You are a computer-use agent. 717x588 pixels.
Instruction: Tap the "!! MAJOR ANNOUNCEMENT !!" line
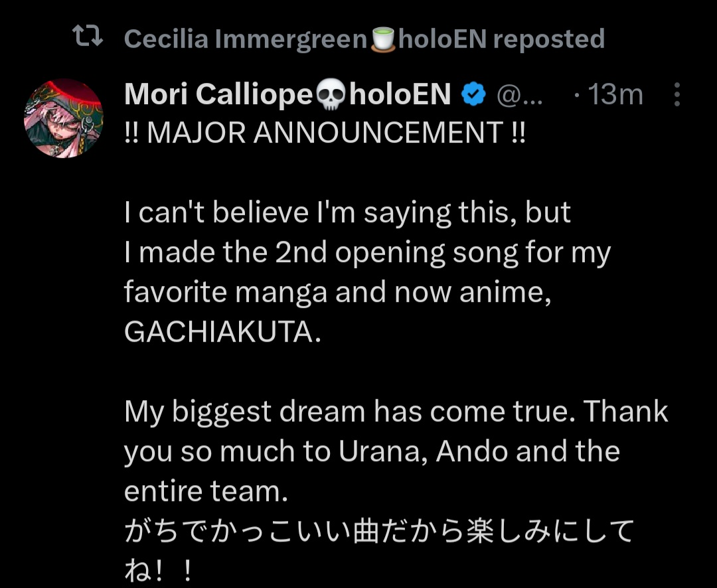tap(325, 133)
